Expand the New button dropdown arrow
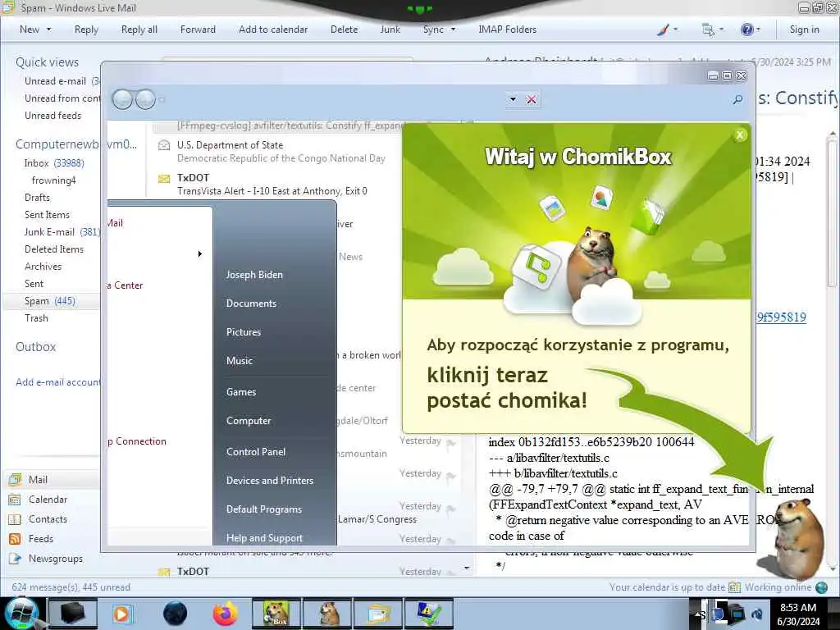The image size is (840, 630). (48, 30)
